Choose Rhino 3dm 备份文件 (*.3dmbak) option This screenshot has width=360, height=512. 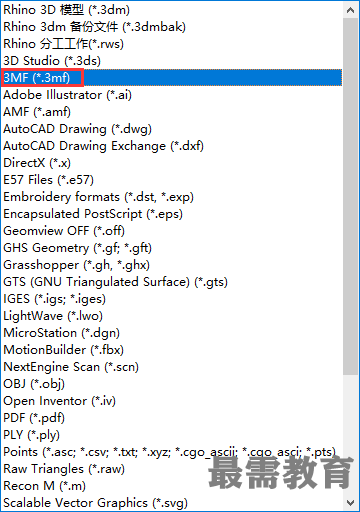[x=172, y=27]
